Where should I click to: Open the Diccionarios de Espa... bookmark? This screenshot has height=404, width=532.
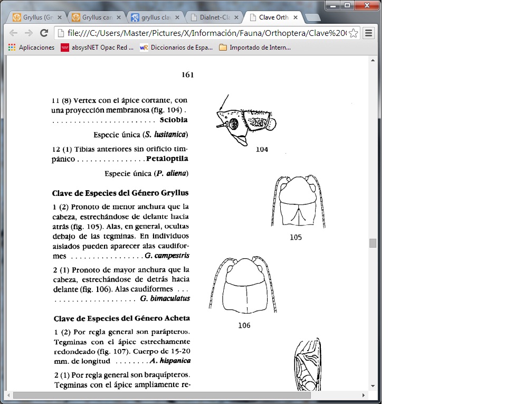pyautogui.click(x=176, y=48)
